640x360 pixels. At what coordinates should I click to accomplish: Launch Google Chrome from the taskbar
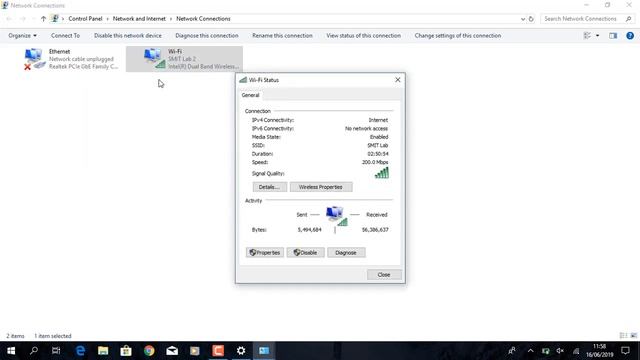149,351
